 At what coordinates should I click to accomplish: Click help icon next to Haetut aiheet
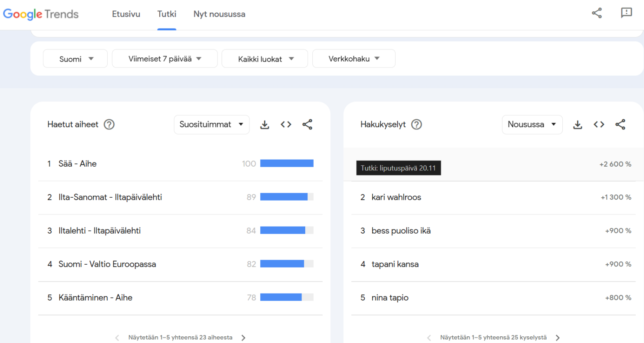pyautogui.click(x=109, y=124)
